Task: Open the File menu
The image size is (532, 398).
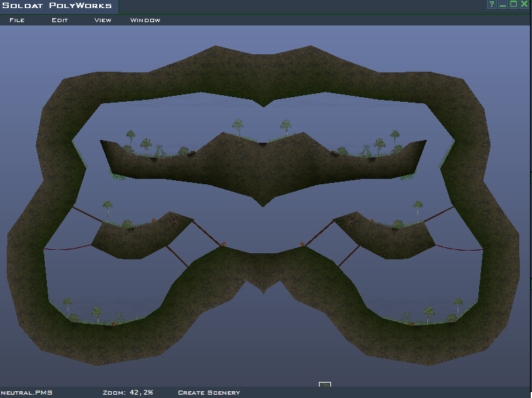Action: [17, 20]
